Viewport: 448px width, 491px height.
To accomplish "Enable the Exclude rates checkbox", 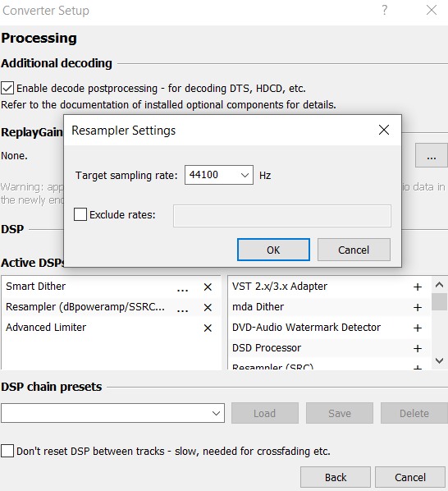I will click(x=80, y=214).
